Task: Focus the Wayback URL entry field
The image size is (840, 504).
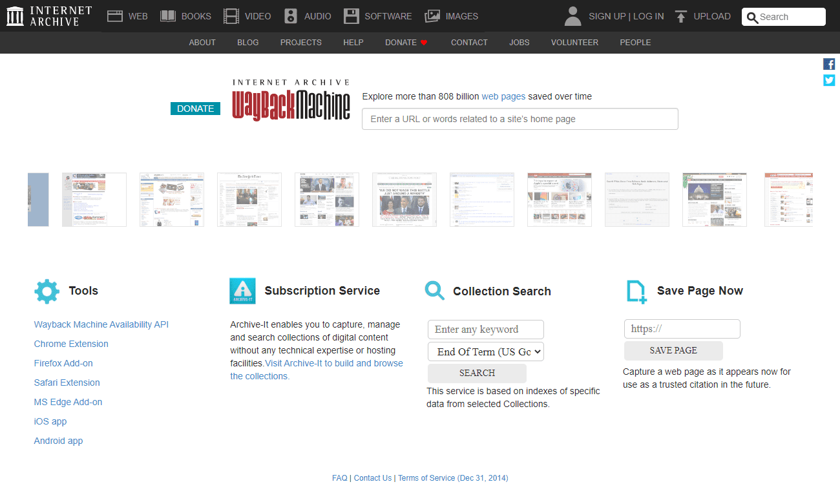Action: coord(520,119)
